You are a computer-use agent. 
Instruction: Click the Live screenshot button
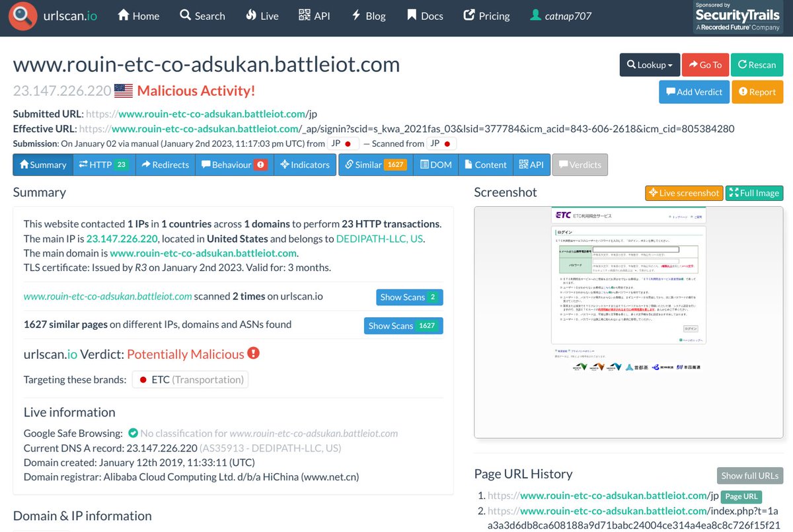point(683,193)
